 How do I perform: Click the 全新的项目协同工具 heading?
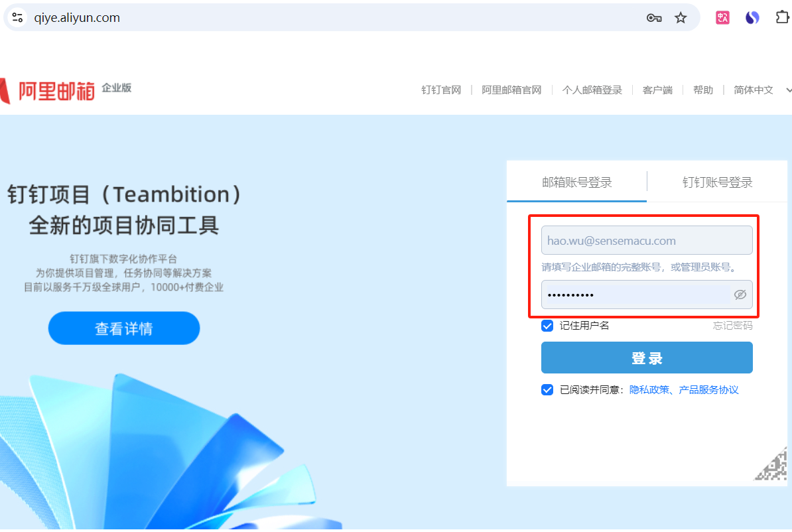click(x=124, y=226)
